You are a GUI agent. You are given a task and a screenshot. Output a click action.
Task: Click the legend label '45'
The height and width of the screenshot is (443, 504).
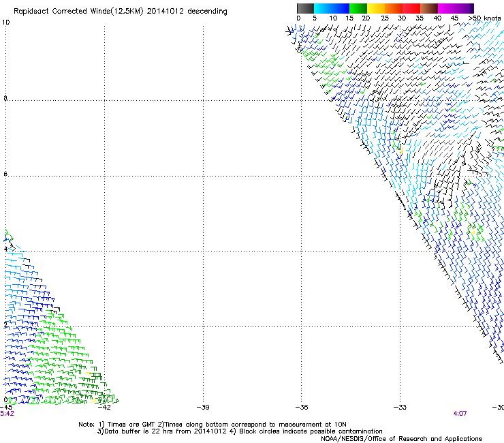coord(454,18)
